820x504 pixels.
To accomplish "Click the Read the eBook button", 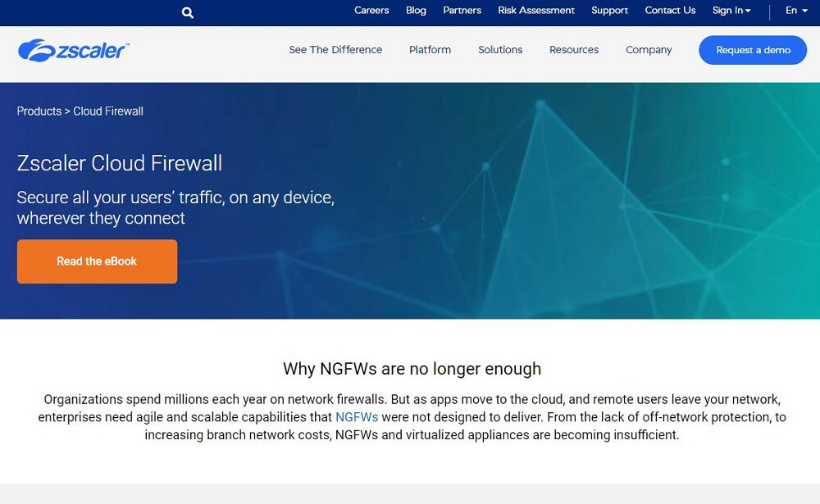I will click(x=97, y=261).
